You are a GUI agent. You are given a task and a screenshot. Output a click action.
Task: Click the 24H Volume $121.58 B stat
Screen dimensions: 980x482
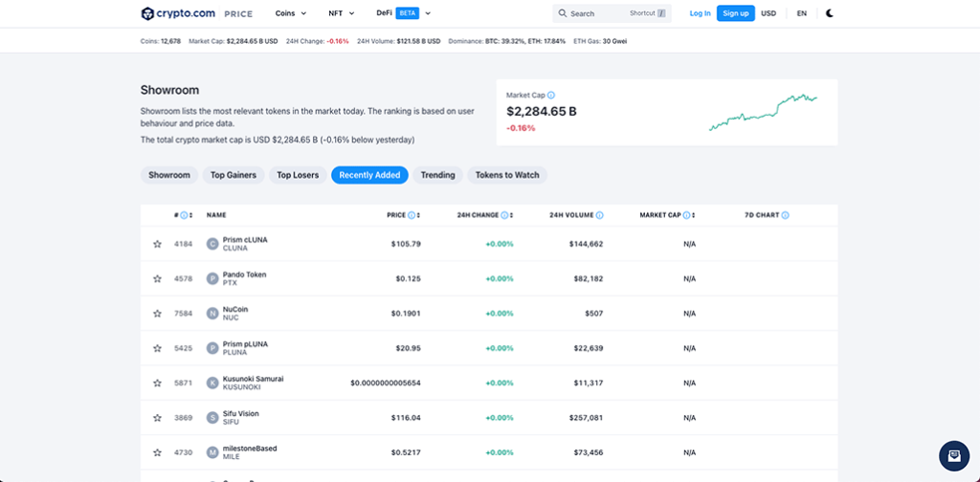tap(399, 41)
